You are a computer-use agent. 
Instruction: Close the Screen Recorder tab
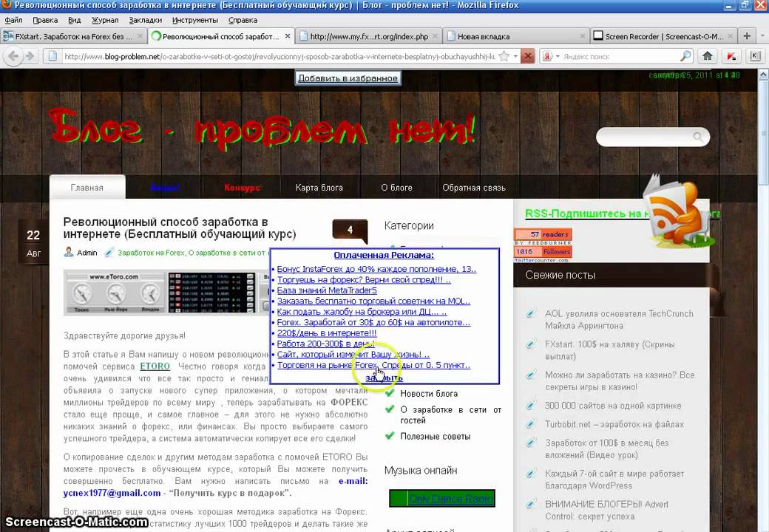(731, 36)
